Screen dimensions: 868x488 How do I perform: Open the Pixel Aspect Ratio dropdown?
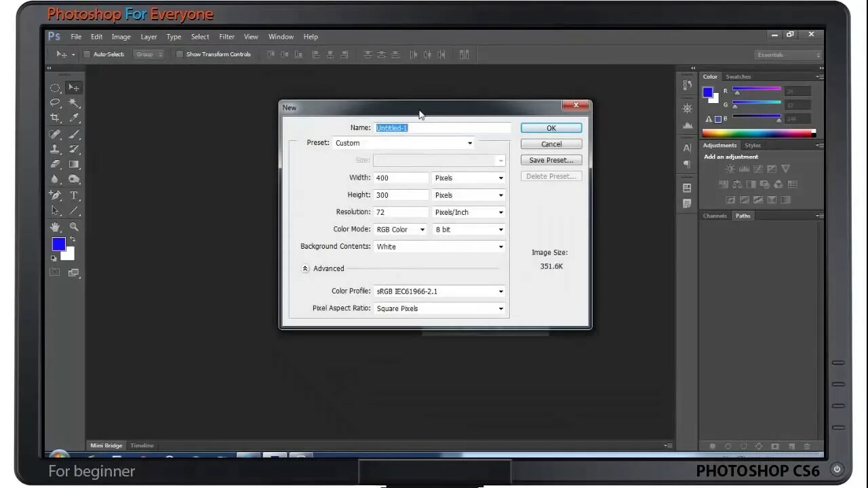(439, 308)
